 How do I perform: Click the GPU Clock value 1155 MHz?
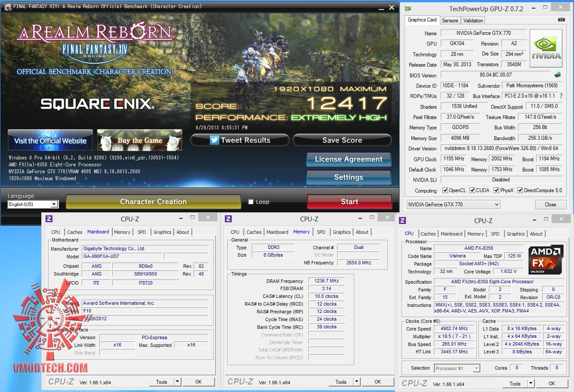click(x=454, y=159)
